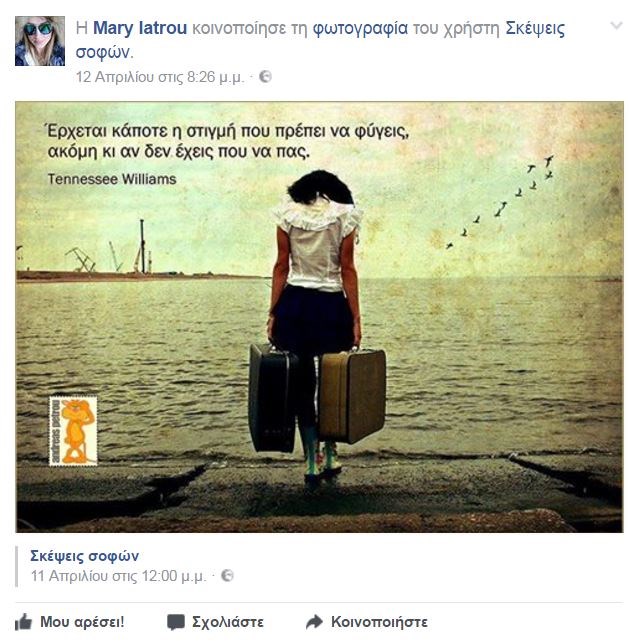Open Mary Iatrou's profile picture

(40, 41)
